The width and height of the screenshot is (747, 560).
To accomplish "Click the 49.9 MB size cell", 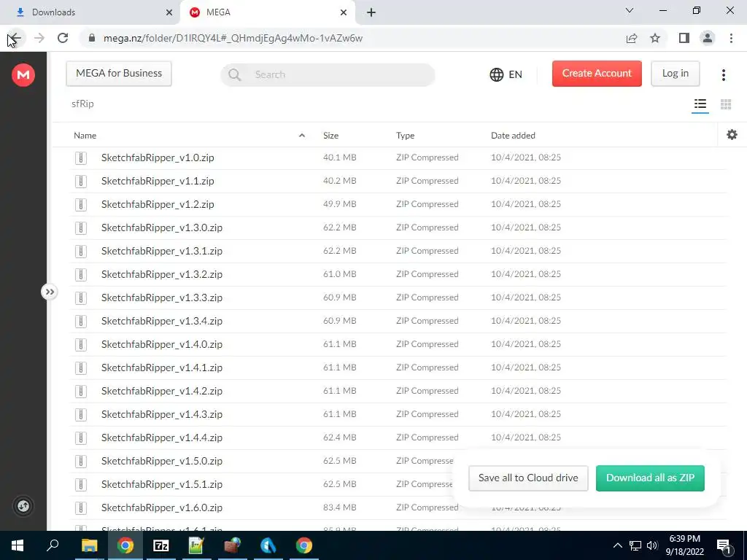I will coord(340,204).
